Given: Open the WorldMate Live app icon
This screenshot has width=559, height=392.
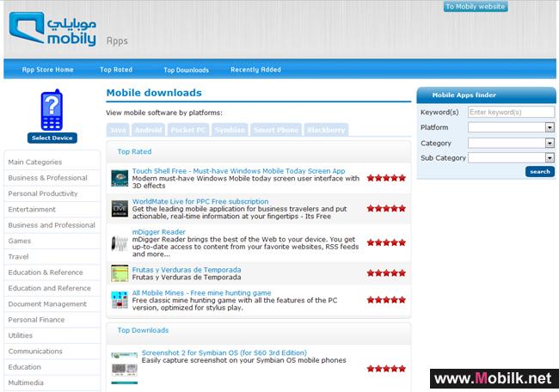Looking at the screenshot, I should point(120,209).
